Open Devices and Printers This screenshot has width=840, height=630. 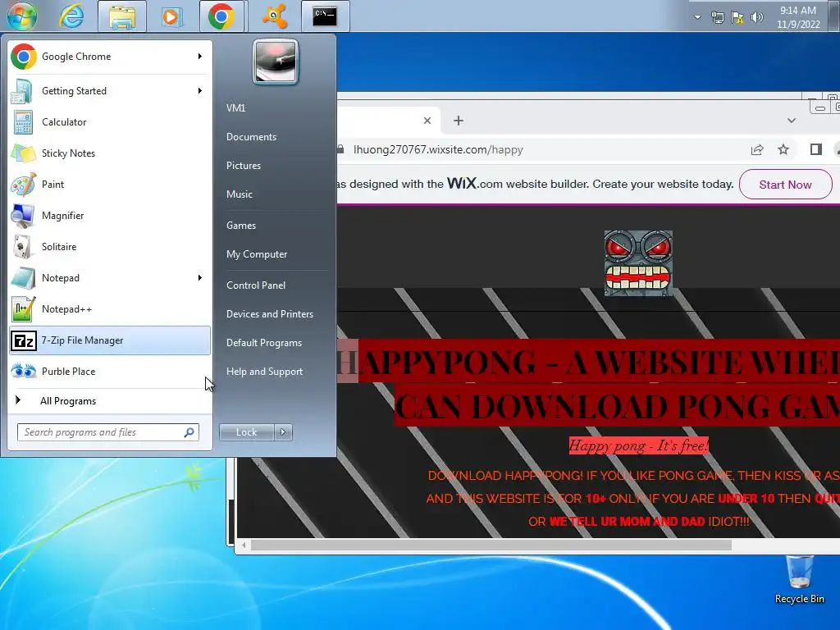pyautogui.click(x=269, y=314)
